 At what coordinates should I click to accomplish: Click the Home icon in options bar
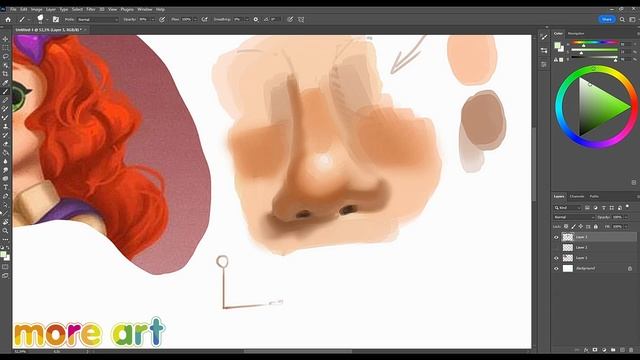[8, 19]
